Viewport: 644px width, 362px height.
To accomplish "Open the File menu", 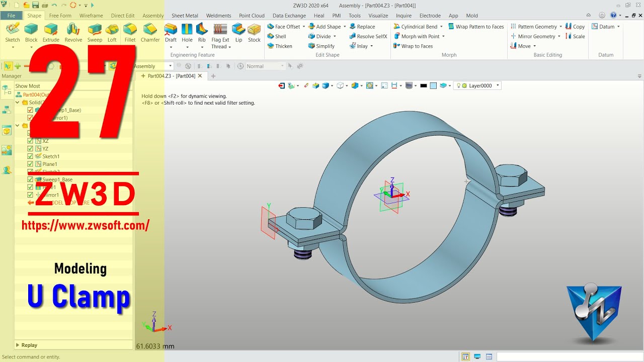I will coord(11,16).
